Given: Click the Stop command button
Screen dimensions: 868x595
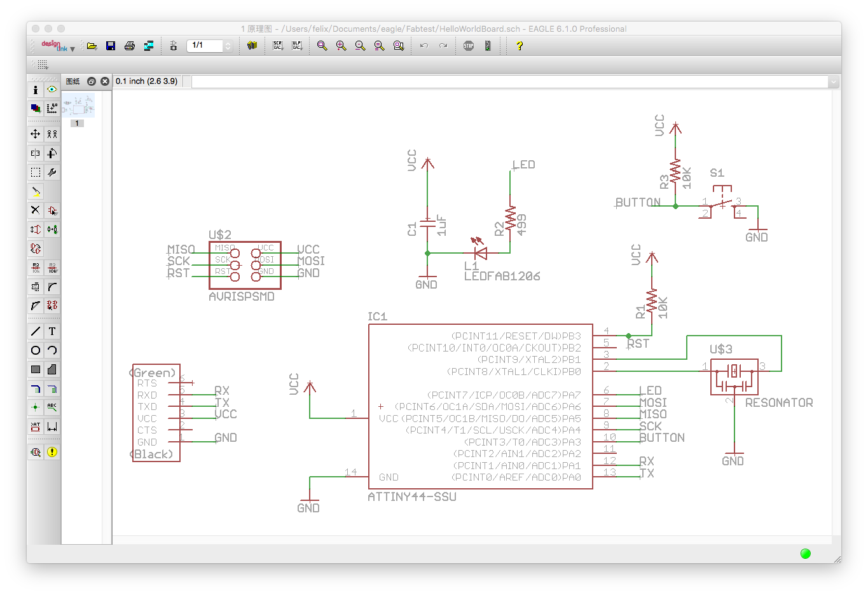Looking at the screenshot, I should tap(469, 46).
